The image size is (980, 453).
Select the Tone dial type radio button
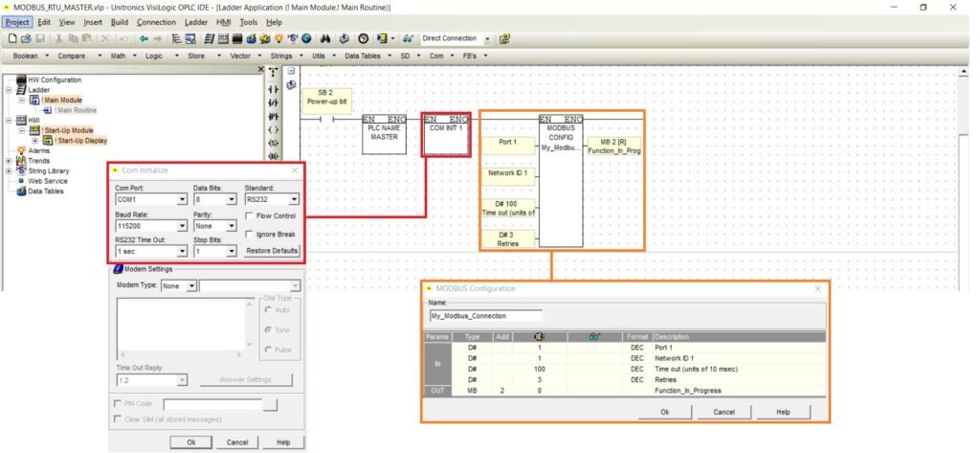pyautogui.click(x=268, y=329)
